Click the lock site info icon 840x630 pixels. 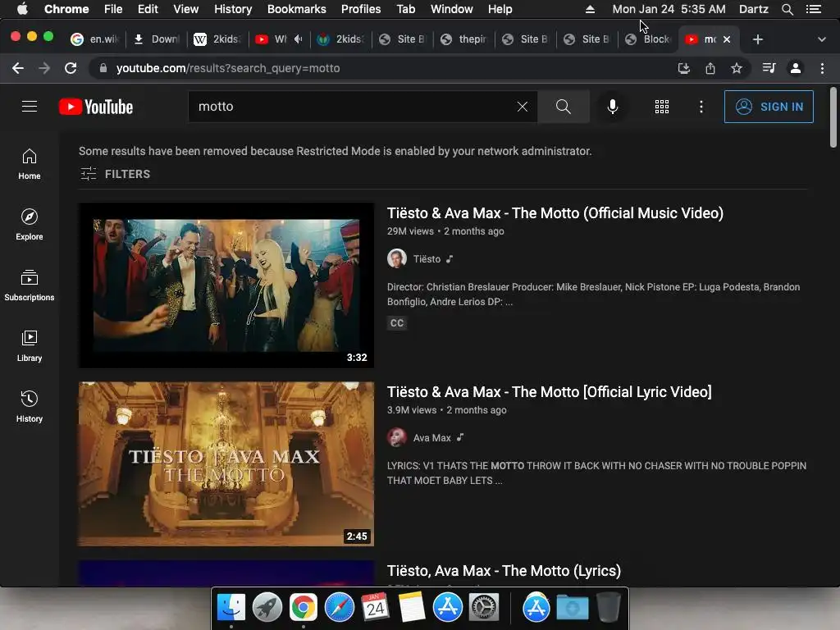coord(103,68)
